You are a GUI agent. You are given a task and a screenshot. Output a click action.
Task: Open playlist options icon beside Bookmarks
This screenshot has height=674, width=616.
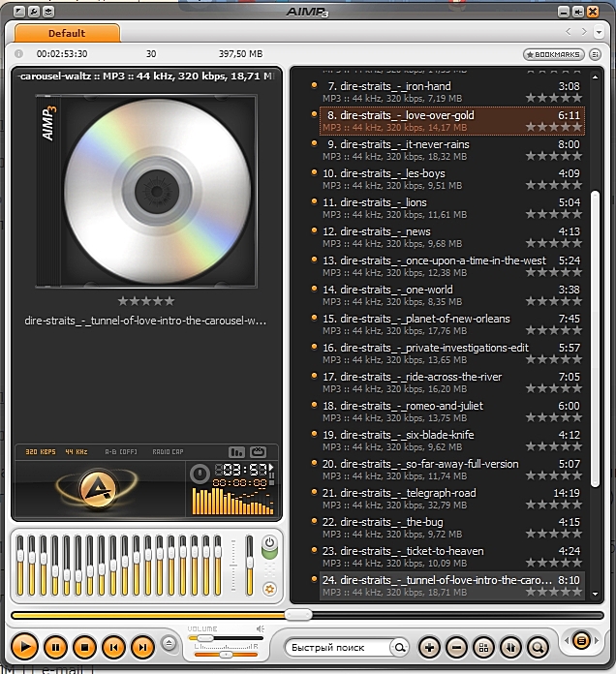pos(595,54)
